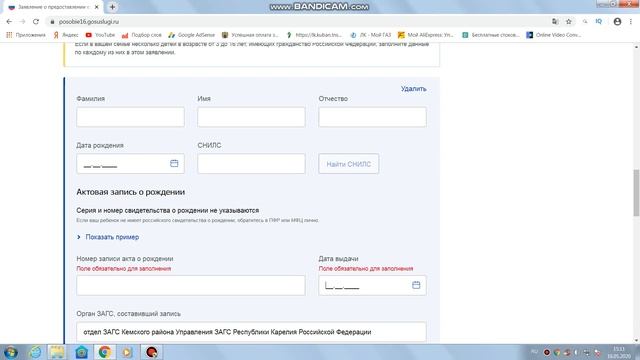Viewport: 640px width, 360px height.
Task: Open the YouTube bookmark
Action: 100,35
